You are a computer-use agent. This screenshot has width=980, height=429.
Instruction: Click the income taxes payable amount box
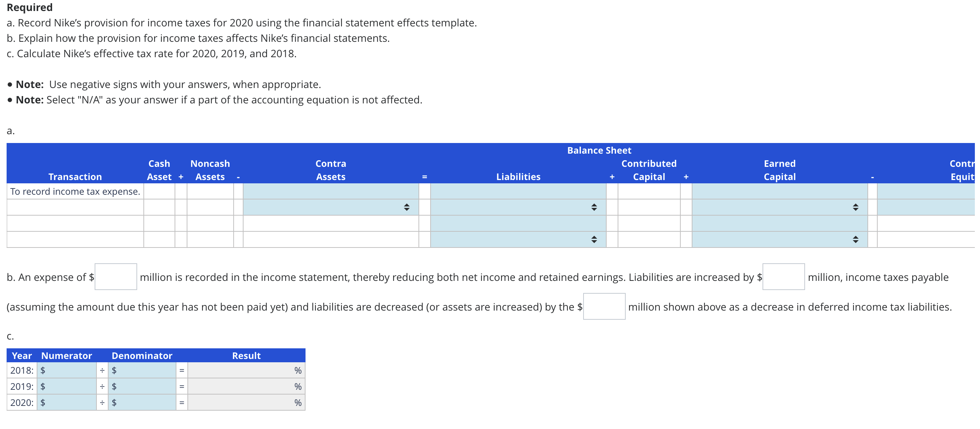click(x=783, y=277)
